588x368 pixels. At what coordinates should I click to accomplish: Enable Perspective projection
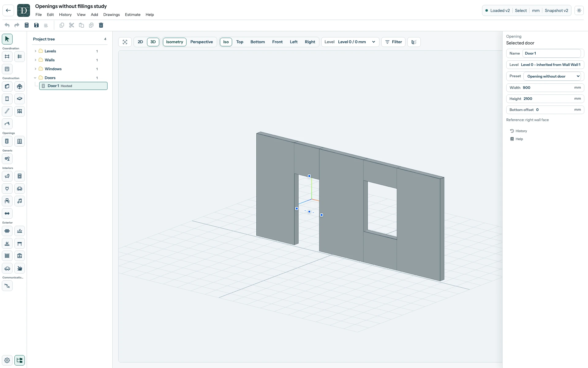point(202,42)
